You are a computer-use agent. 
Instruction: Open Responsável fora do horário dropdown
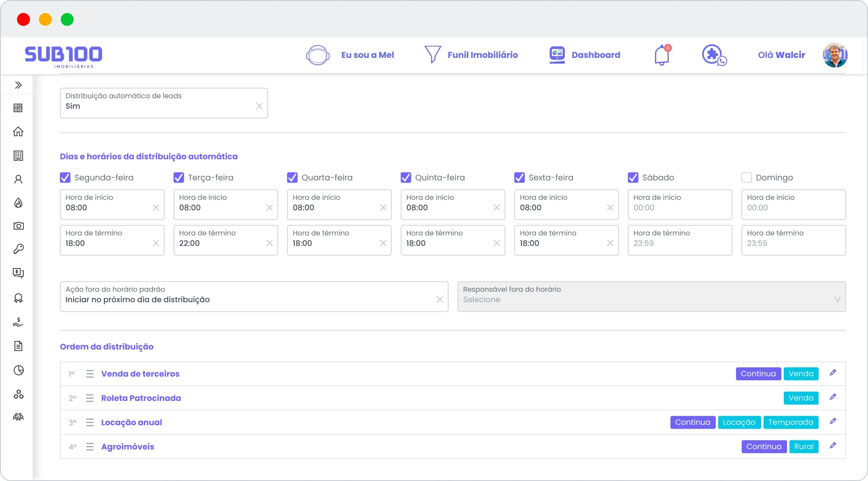(x=651, y=296)
